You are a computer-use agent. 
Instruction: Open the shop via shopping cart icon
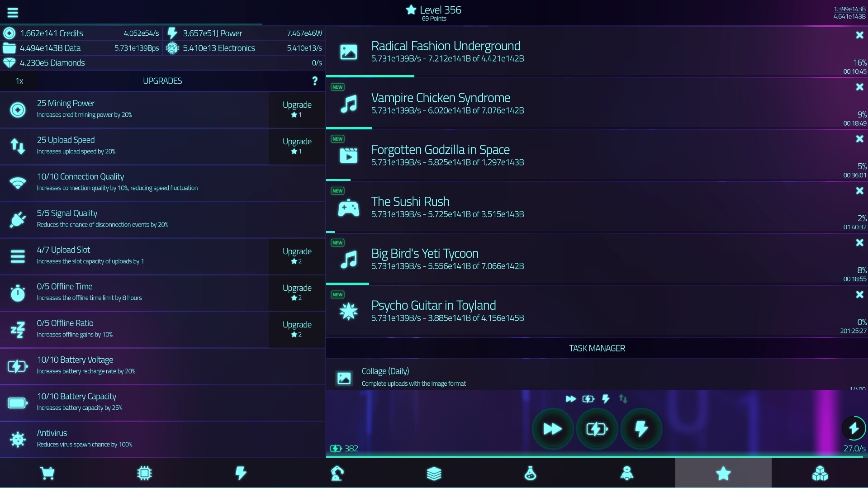[48, 473]
